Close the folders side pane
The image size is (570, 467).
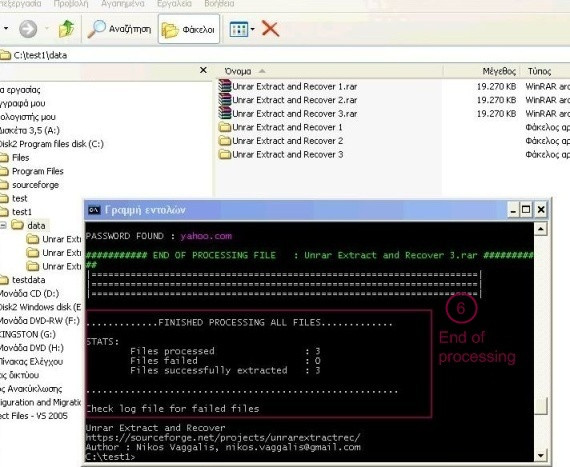[x=203, y=70]
